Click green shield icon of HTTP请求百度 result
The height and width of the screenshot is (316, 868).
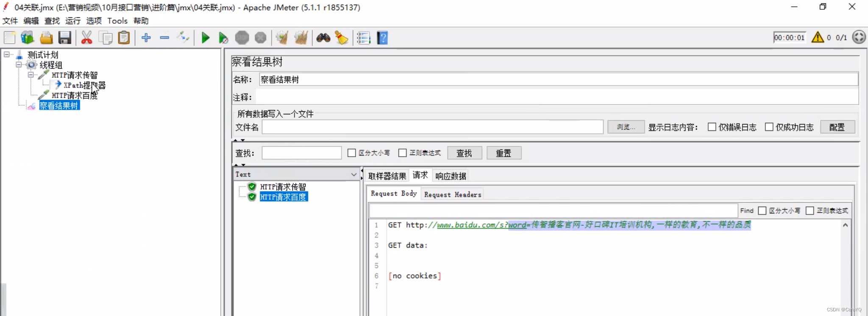(252, 197)
